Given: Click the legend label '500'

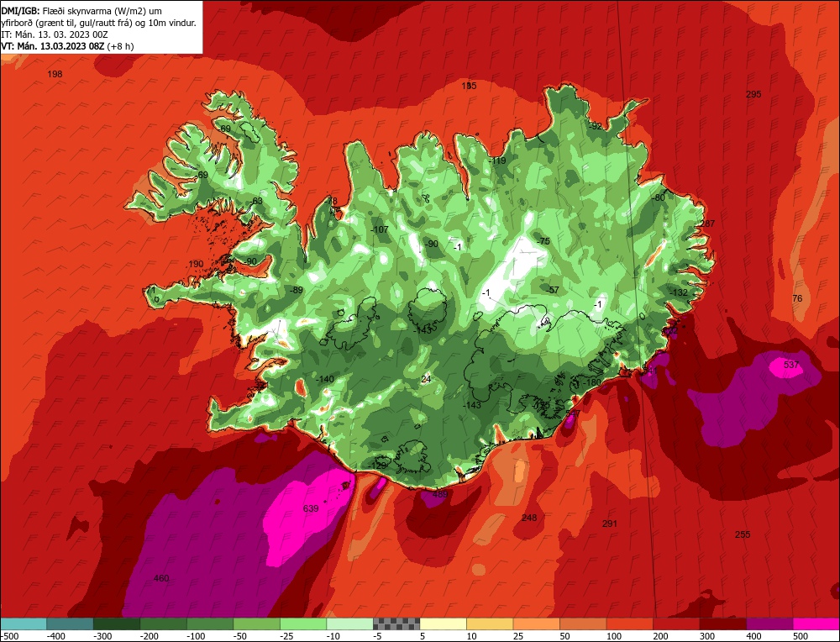Looking at the screenshot, I should 800,636.
